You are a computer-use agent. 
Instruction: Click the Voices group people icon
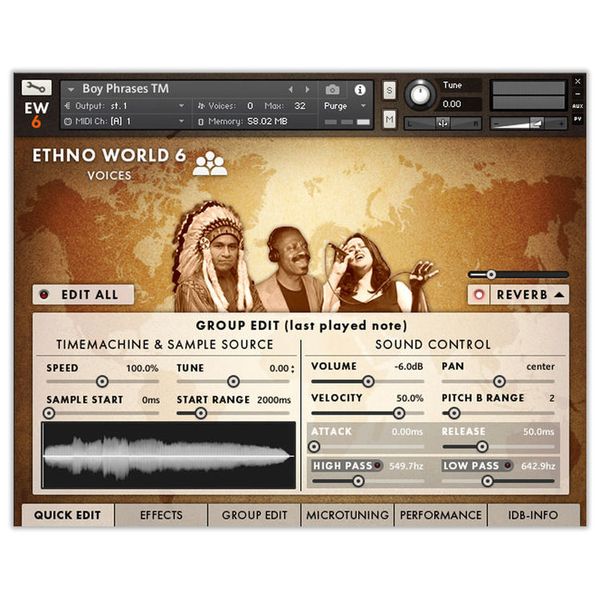click(209, 163)
